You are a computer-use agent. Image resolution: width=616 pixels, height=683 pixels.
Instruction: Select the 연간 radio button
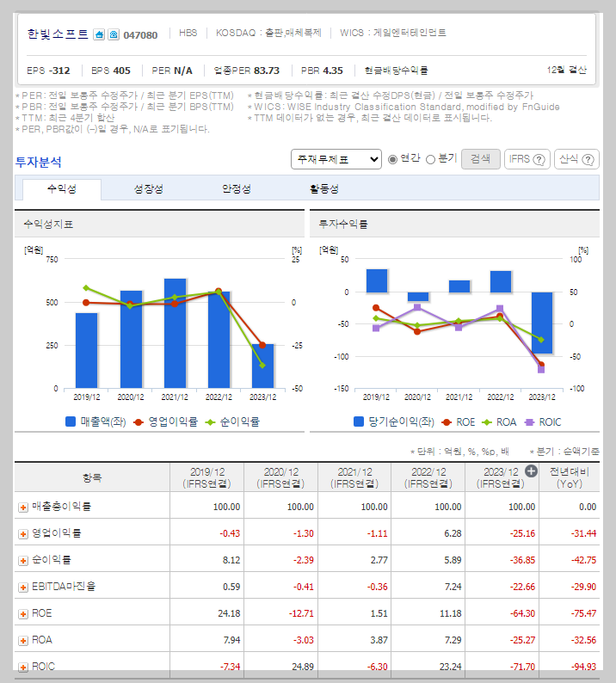click(x=392, y=159)
